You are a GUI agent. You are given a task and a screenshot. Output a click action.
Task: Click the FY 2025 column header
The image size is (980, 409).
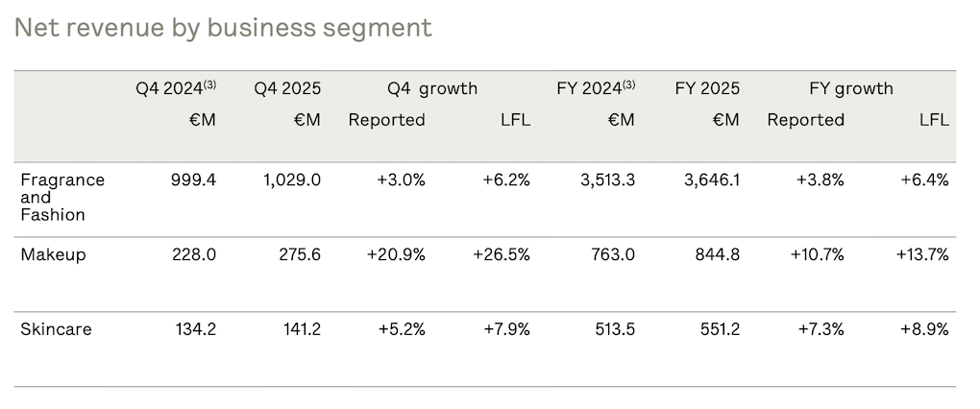pyautogui.click(x=707, y=88)
